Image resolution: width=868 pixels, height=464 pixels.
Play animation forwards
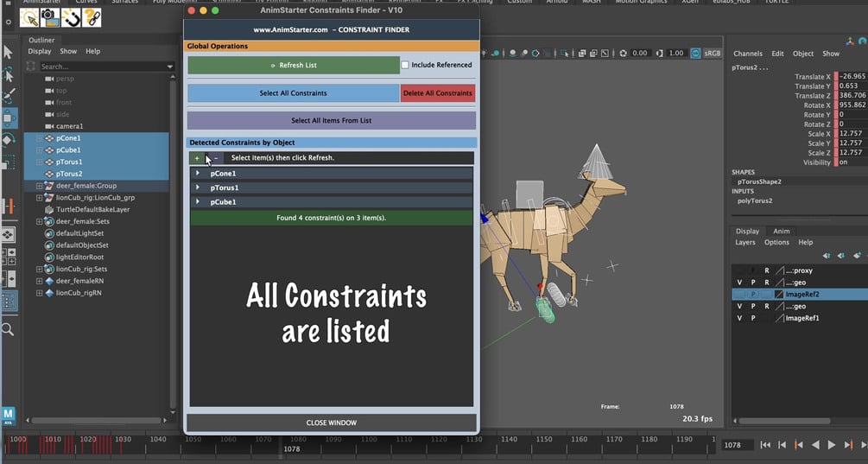pos(832,445)
